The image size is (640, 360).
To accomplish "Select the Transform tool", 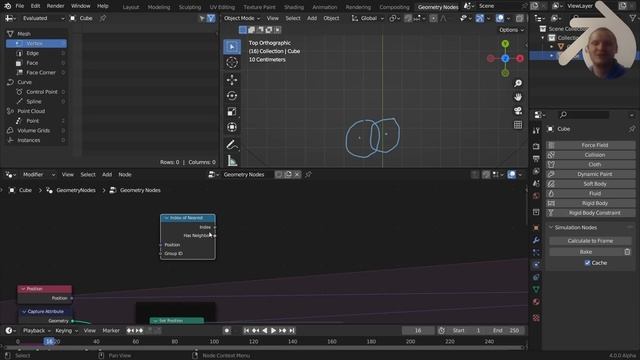I will [x=232, y=127].
